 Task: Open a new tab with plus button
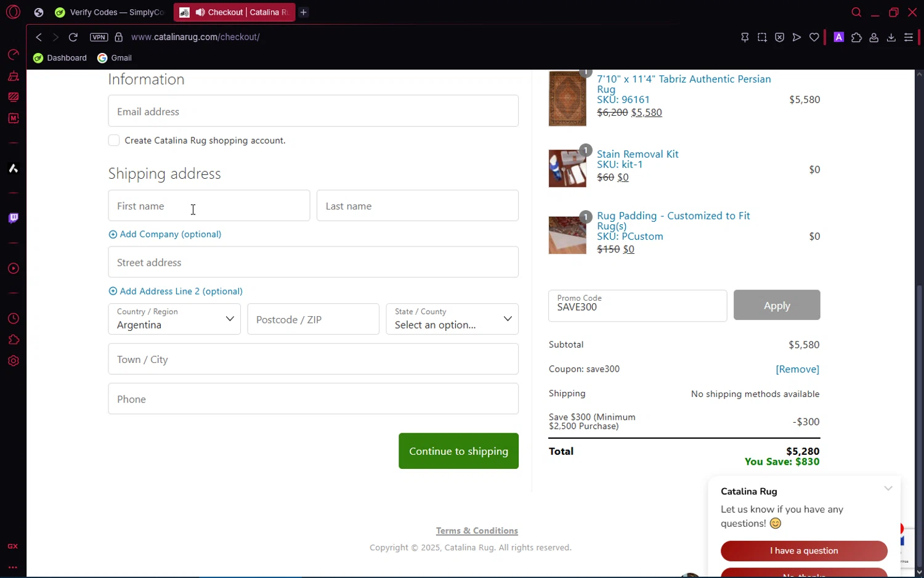coord(304,12)
